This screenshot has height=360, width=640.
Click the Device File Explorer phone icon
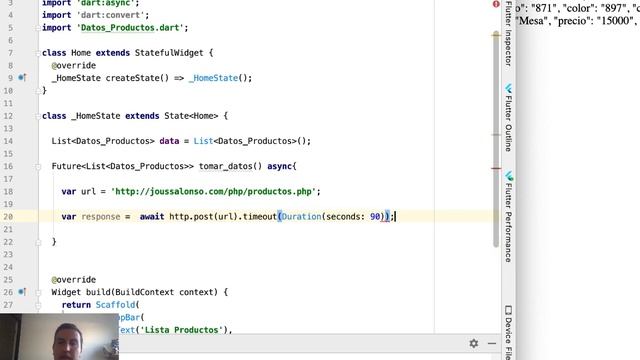coord(508,310)
